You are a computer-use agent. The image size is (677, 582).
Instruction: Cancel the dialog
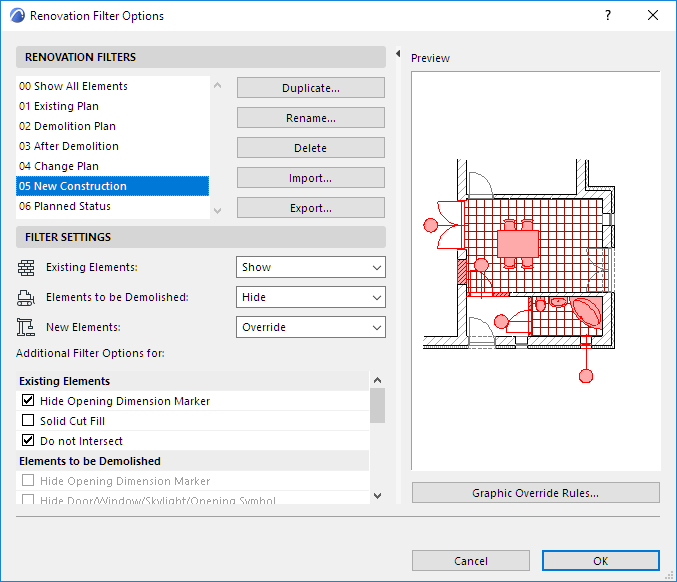471,560
